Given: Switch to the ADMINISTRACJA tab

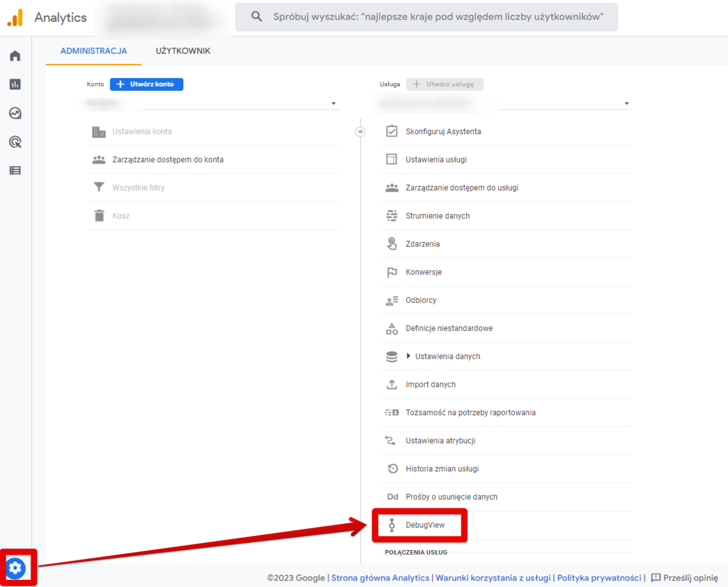Looking at the screenshot, I should pos(93,51).
